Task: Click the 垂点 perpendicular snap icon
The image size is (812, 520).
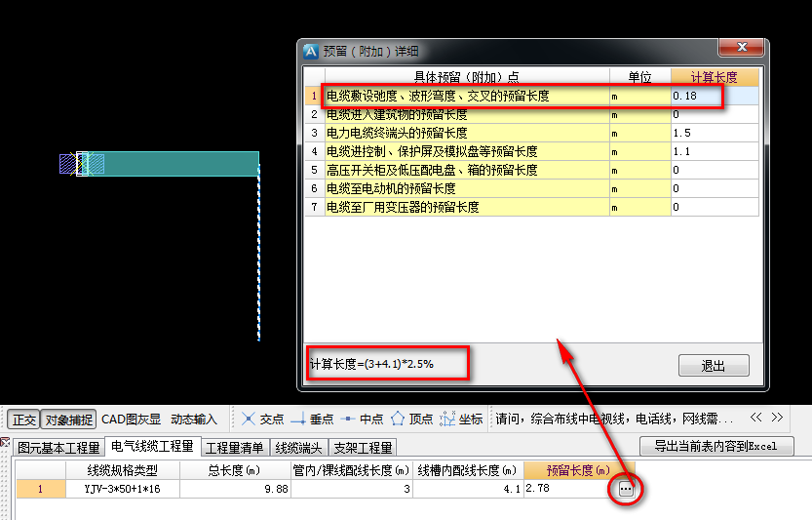Action: 298,419
